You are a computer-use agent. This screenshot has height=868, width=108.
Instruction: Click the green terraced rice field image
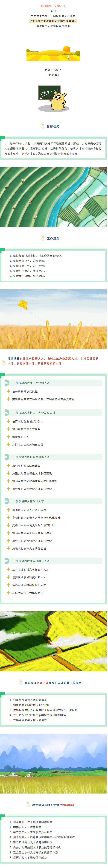click(x=53, y=197)
